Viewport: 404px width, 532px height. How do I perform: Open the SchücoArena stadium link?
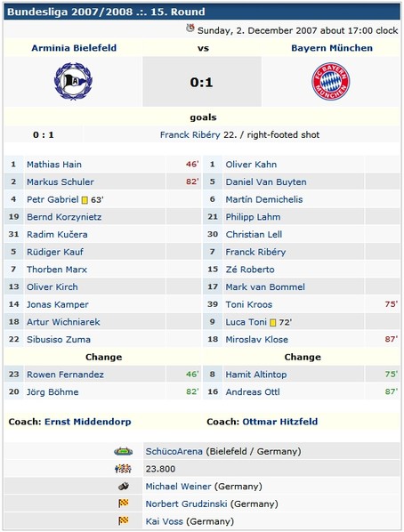(174, 452)
